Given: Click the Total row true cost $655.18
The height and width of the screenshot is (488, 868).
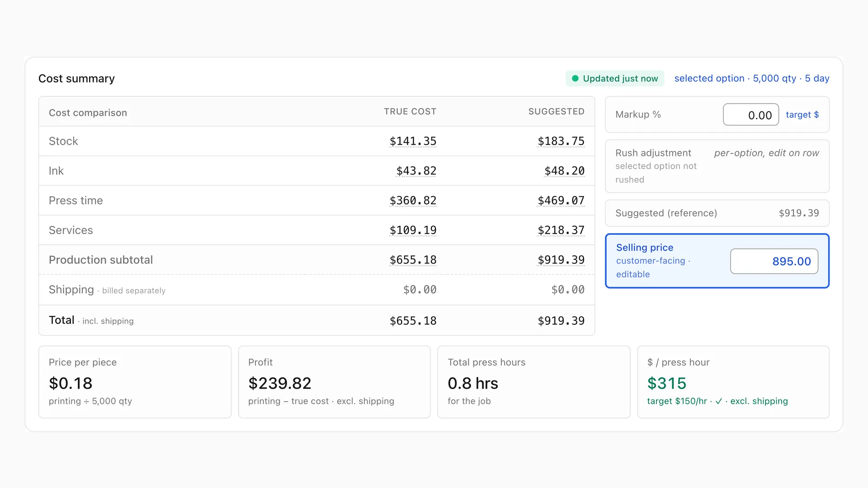Looking at the screenshot, I should (x=413, y=321).
